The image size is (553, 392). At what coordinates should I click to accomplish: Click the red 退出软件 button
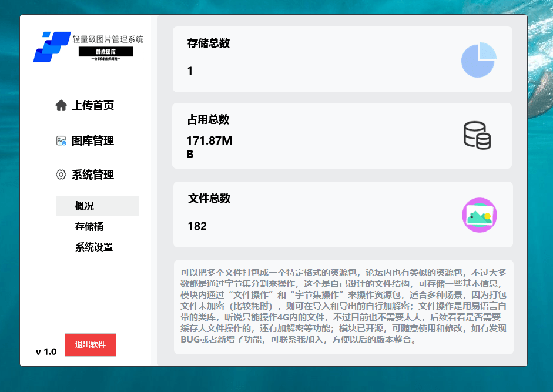(91, 345)
